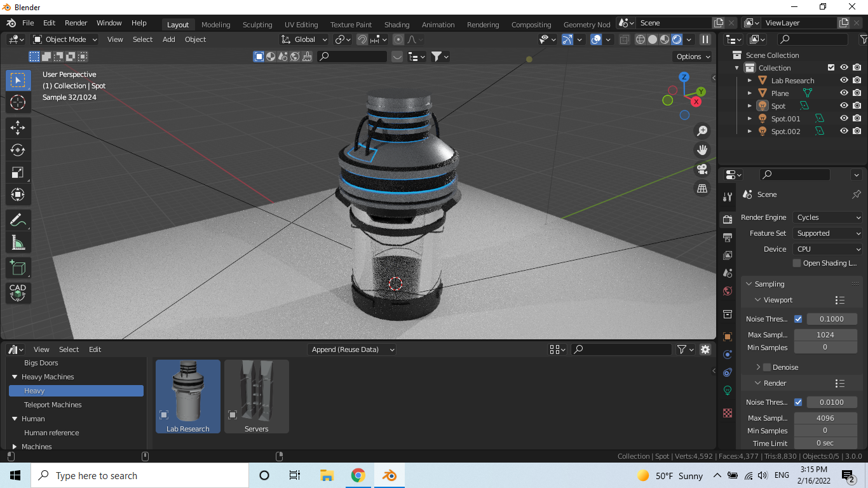
Task: Open the Object properties tab icon
Action: (x=728, y=336)
